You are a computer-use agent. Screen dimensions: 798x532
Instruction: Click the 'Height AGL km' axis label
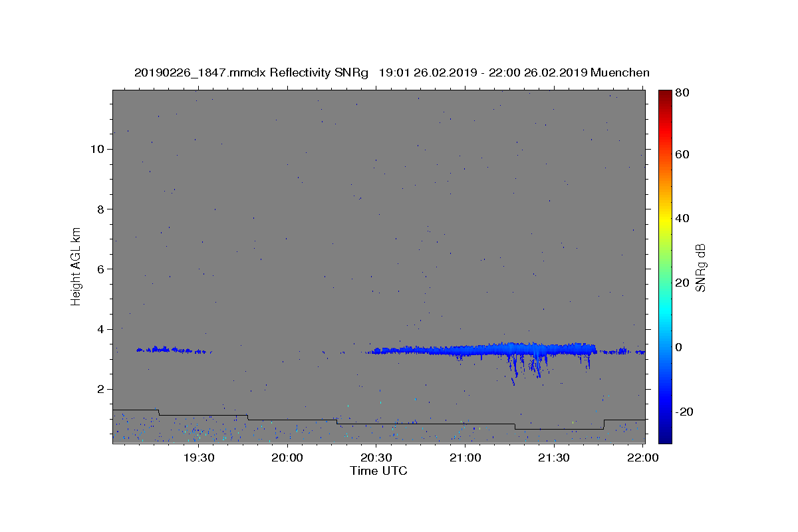[76, 265]
